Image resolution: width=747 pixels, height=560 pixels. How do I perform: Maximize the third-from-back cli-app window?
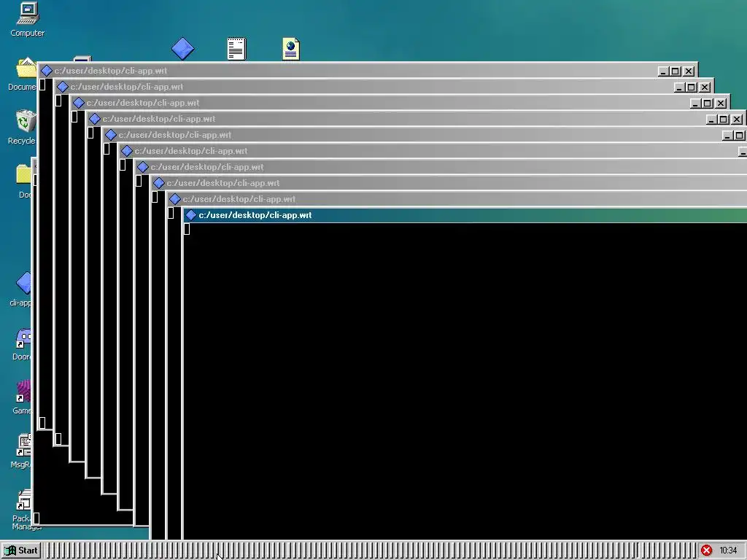tap(708, 104)
